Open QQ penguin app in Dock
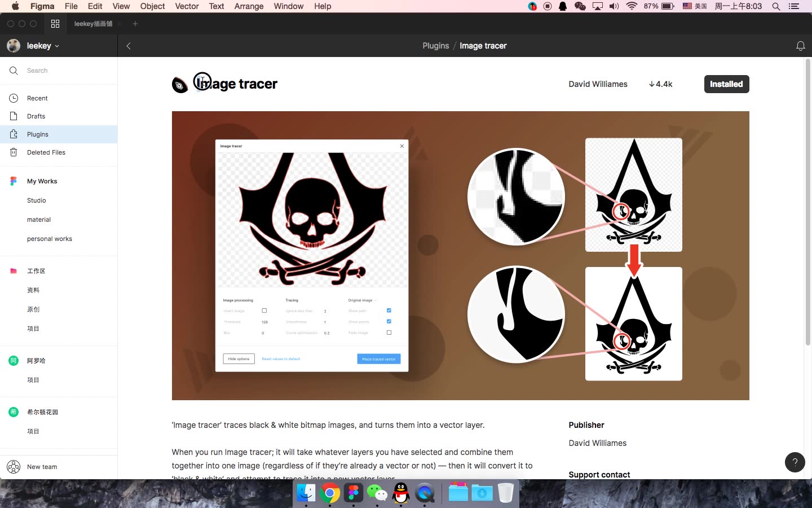This screenshot has width=812, height=508. point(401,493)
